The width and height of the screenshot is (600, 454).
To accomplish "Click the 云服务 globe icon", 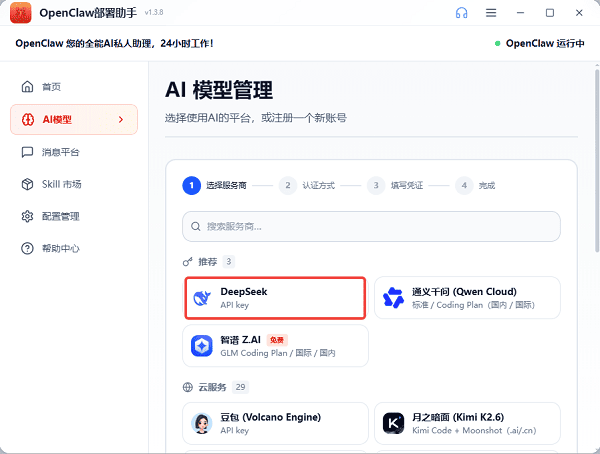I will coord(188,387).
